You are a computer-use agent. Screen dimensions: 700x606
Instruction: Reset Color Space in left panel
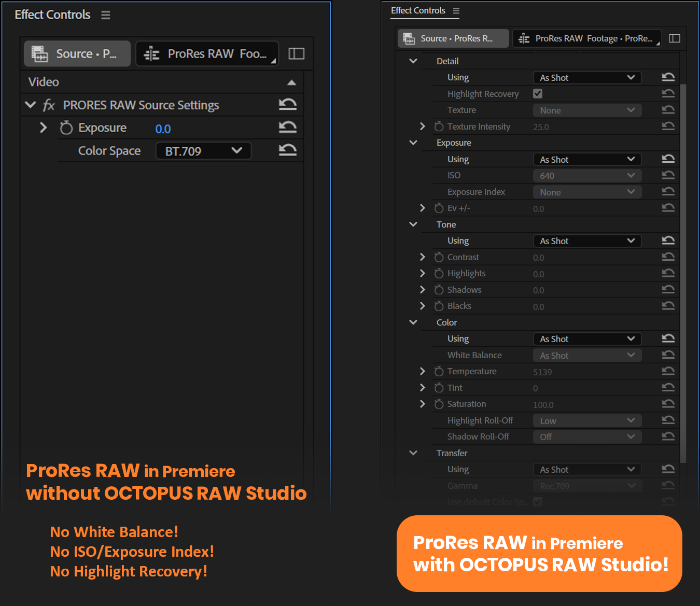point(288,150)
